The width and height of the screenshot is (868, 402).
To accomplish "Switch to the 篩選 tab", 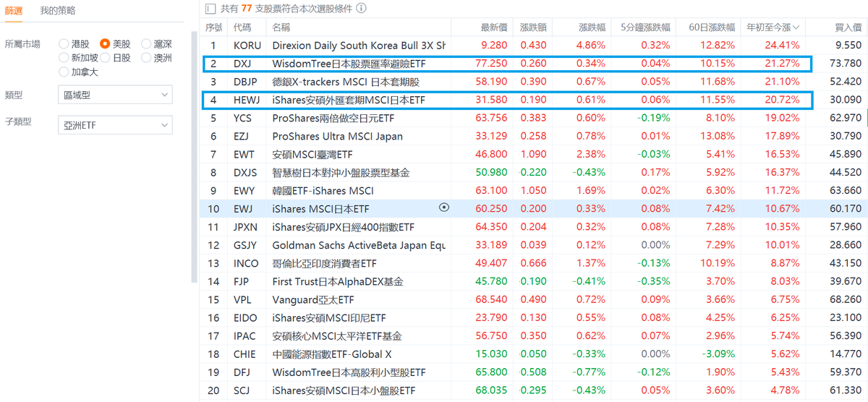I will (x=14, y=11).
